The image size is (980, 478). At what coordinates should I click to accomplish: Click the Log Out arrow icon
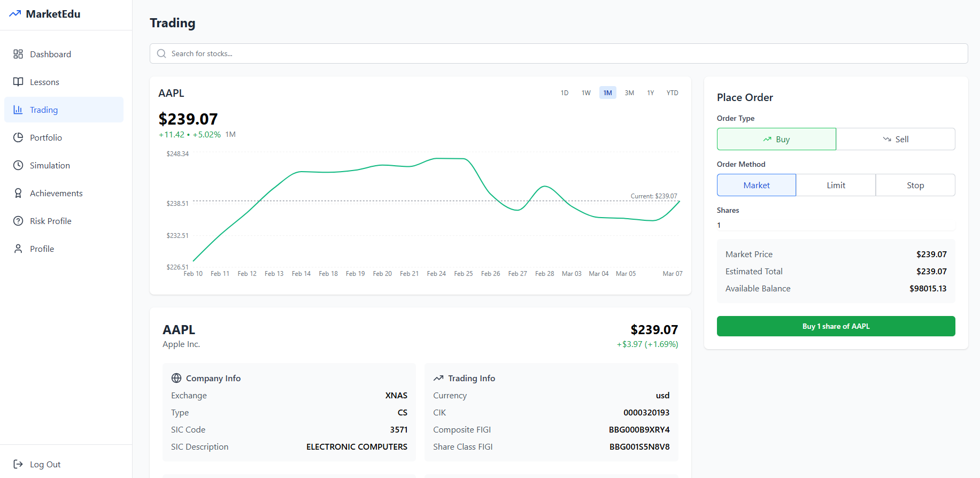[x=18, y=464]
